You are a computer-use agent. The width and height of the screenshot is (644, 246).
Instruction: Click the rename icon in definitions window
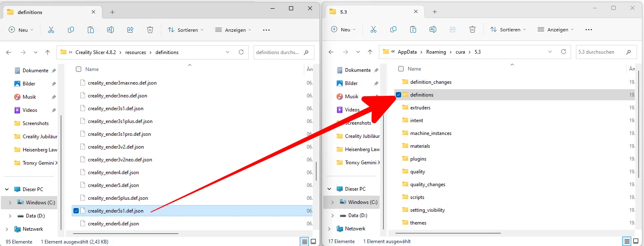[110, 30]
